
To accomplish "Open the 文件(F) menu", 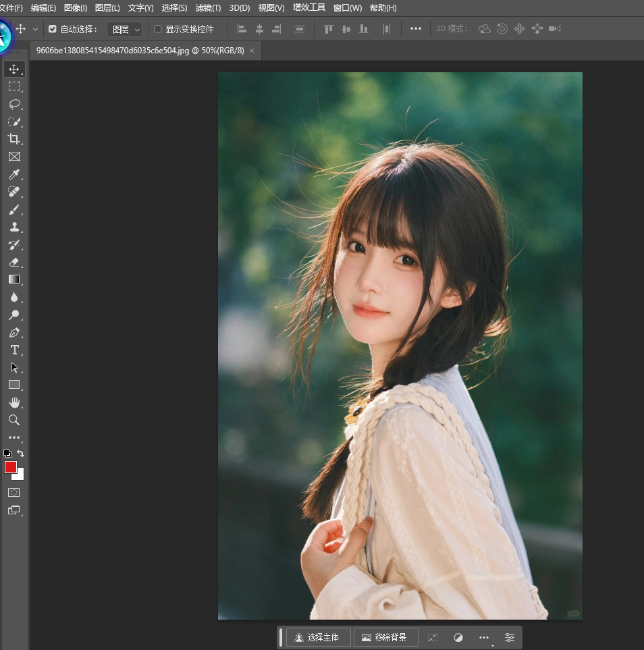I will coord(11,8).
